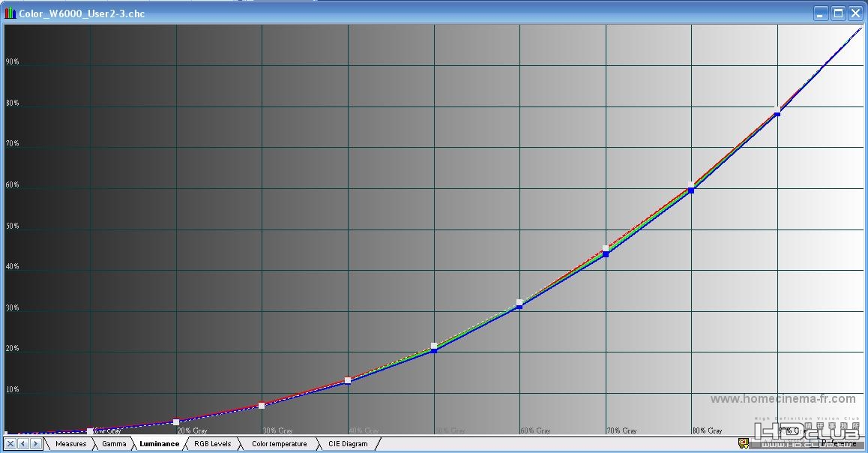The width and height of the screenshot is (868, 453).
Task: Click the data point at 20% Gray
Action: coord(176,422)
